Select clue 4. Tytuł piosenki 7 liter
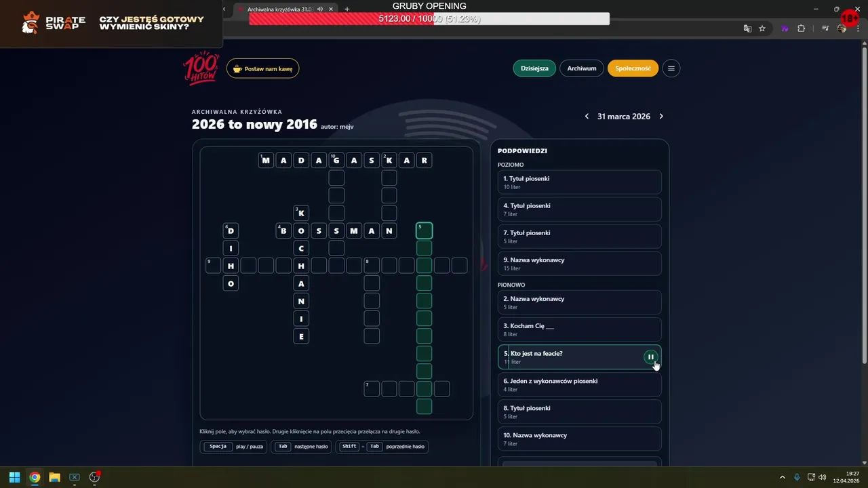Viewport: 868px width, 488px height. coord(580,209)
